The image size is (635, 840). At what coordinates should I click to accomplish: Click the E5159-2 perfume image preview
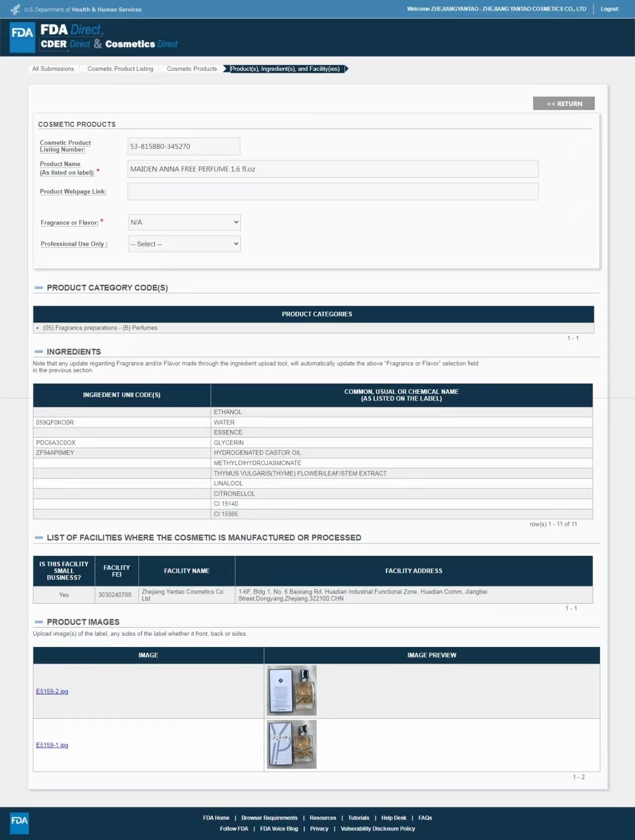click(x=292, y=691)
